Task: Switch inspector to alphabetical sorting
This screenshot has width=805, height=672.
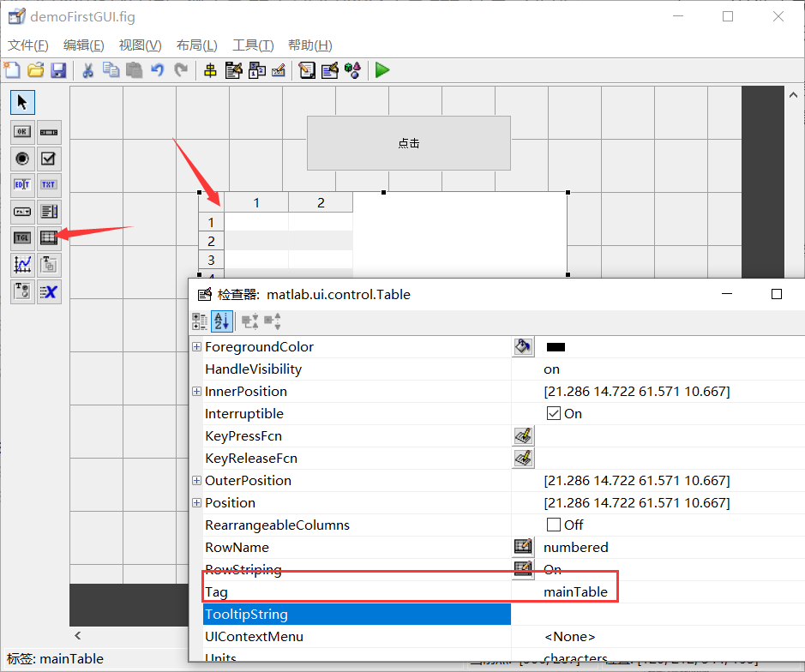Action: coord(223,321)
